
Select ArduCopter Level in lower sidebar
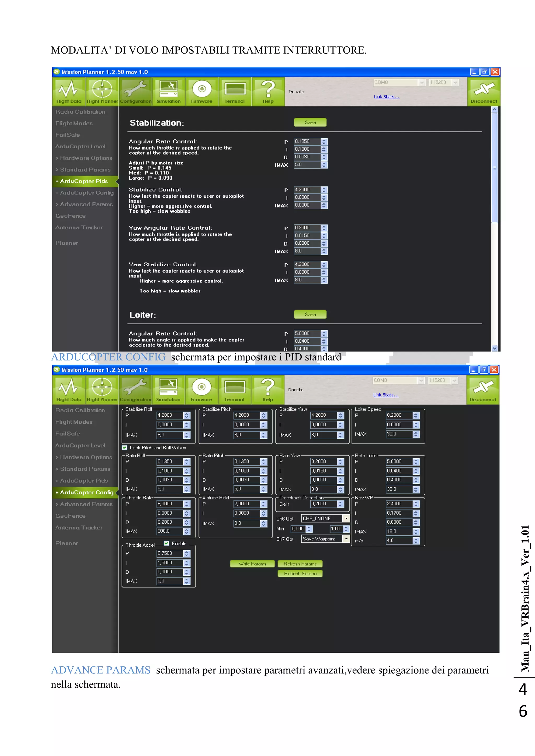point(80,445)
